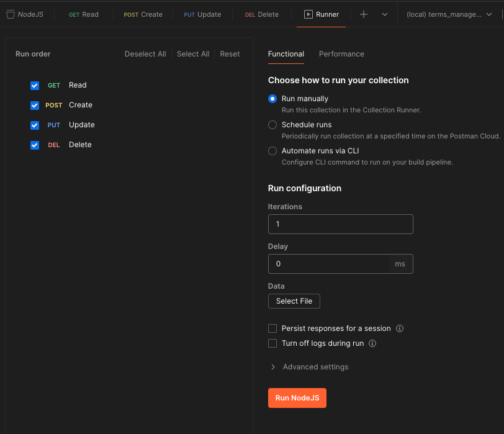Click the Select File data button

click(x=294, y=301)
